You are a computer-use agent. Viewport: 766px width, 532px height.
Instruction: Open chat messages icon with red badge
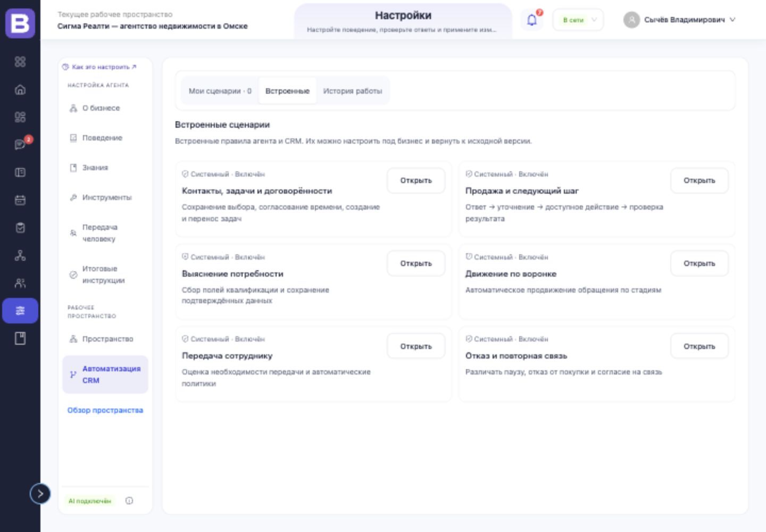[x=20, y=145]
